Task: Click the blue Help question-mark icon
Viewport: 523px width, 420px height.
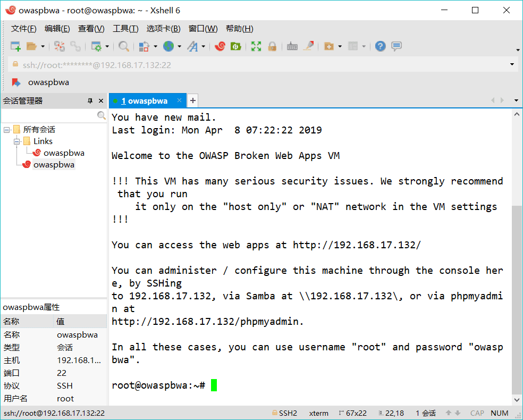Action: click(x=380, y=46)
